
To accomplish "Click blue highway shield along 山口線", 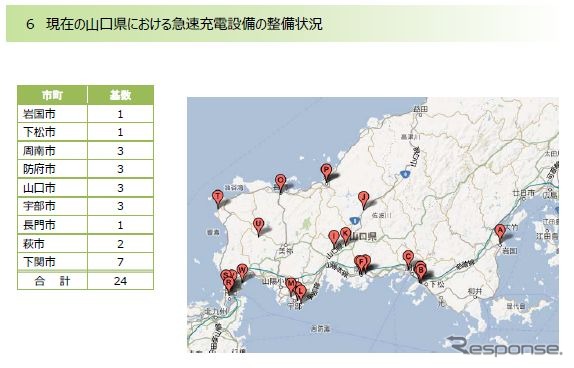I will pyautogui.click(x=405, y=174).
